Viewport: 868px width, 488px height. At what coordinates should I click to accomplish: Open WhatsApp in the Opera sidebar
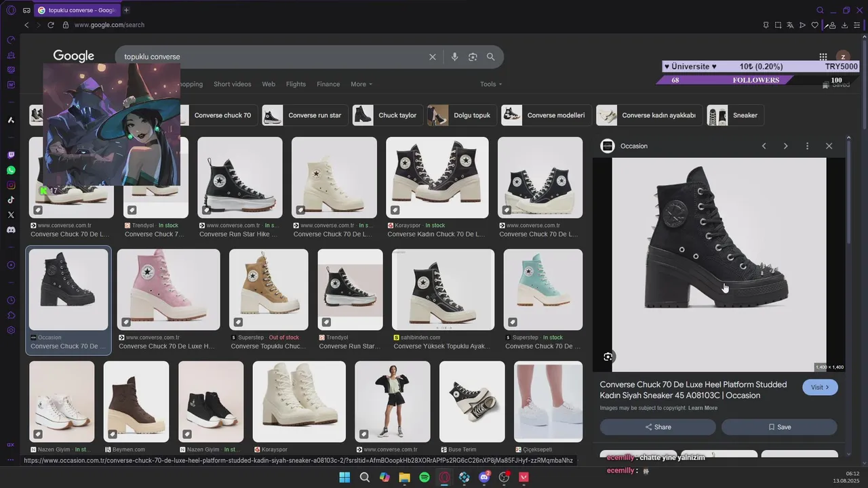point(11,170)
